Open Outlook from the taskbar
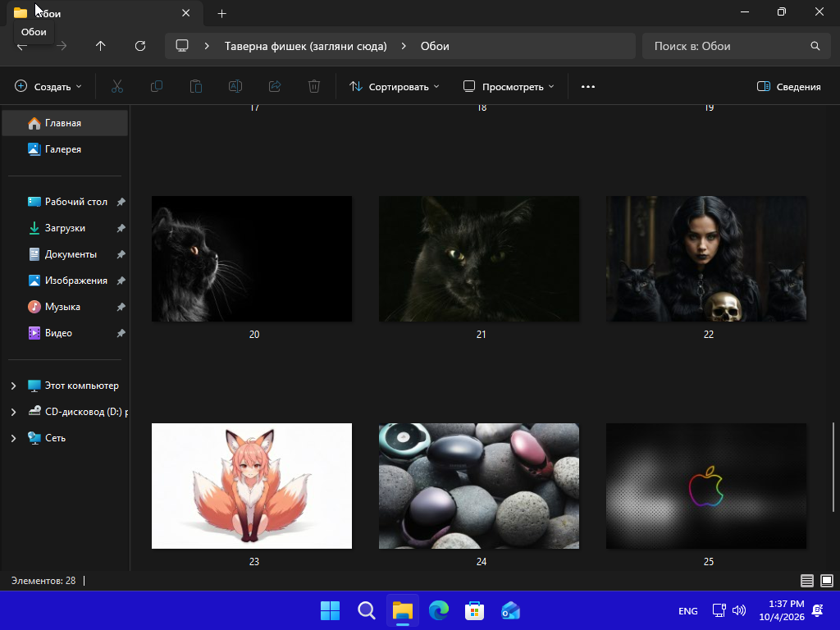840x630 pixels. click(x=510, y=610)
